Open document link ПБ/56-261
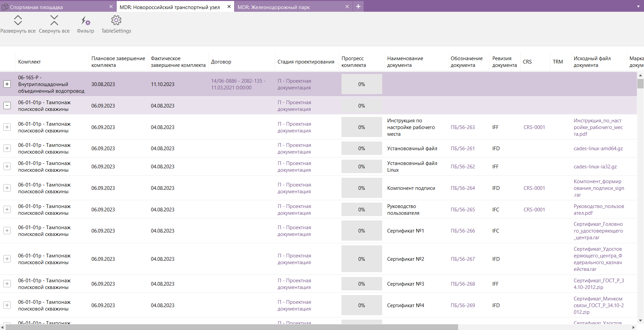The image size is (644, 330). pyautogui.click(x=463, y=149)
